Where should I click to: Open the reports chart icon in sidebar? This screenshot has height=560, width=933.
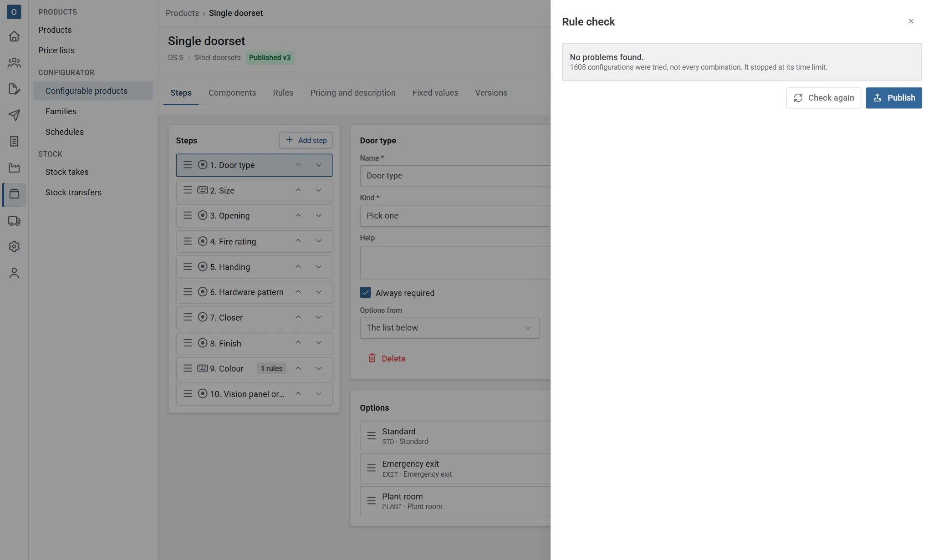(x=14, y=168)
